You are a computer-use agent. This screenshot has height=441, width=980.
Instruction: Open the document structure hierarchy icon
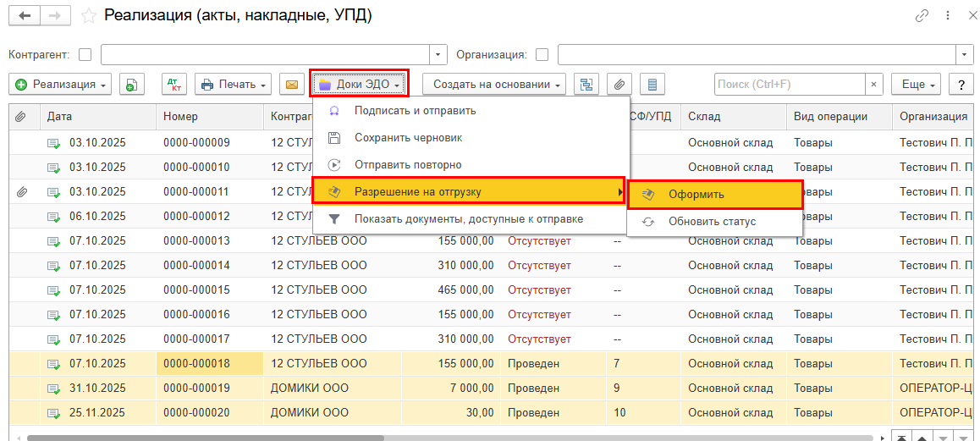coord(586,85)
